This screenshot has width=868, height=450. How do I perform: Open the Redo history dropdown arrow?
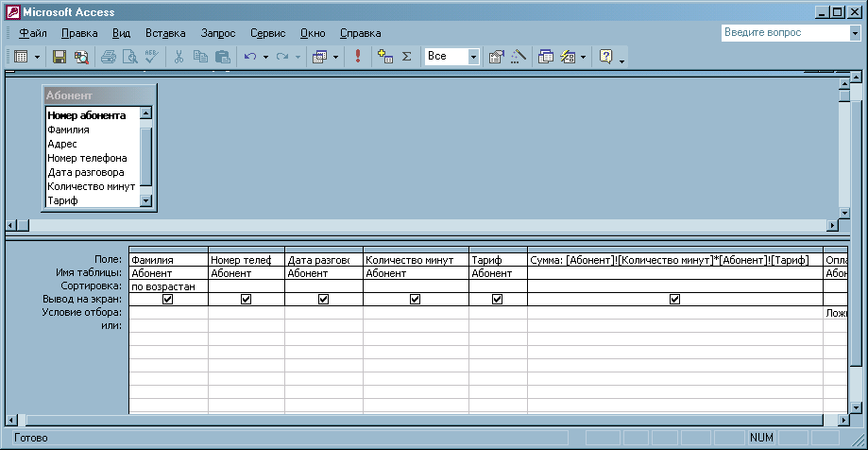click(x=298, y=57)
